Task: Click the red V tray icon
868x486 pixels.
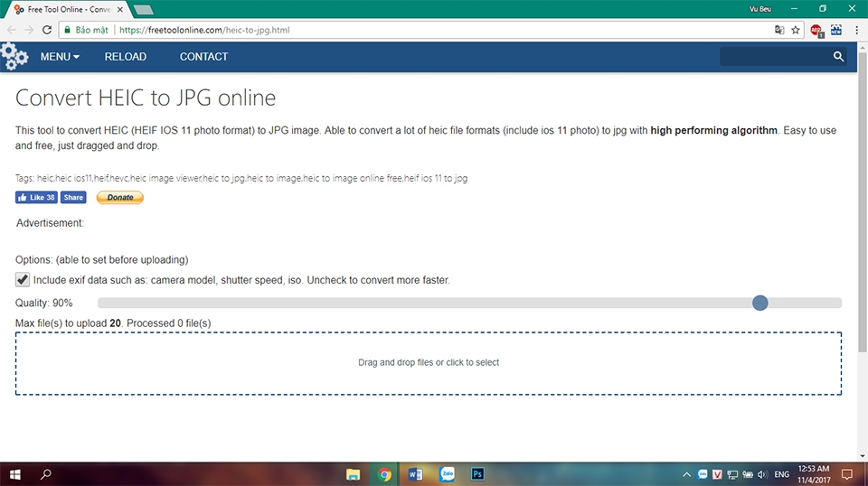Action: 717,474
